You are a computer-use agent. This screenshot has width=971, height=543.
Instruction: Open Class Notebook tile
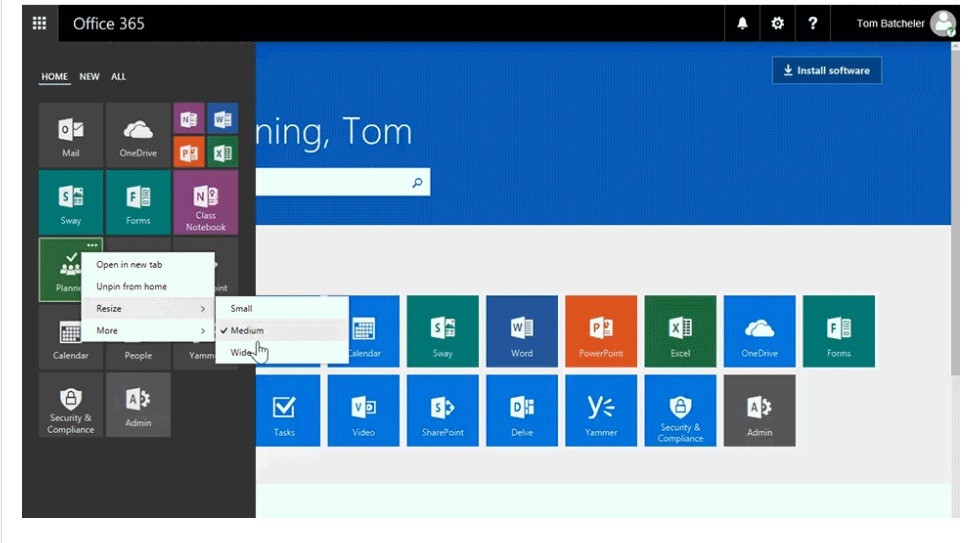tap(206, 202)
